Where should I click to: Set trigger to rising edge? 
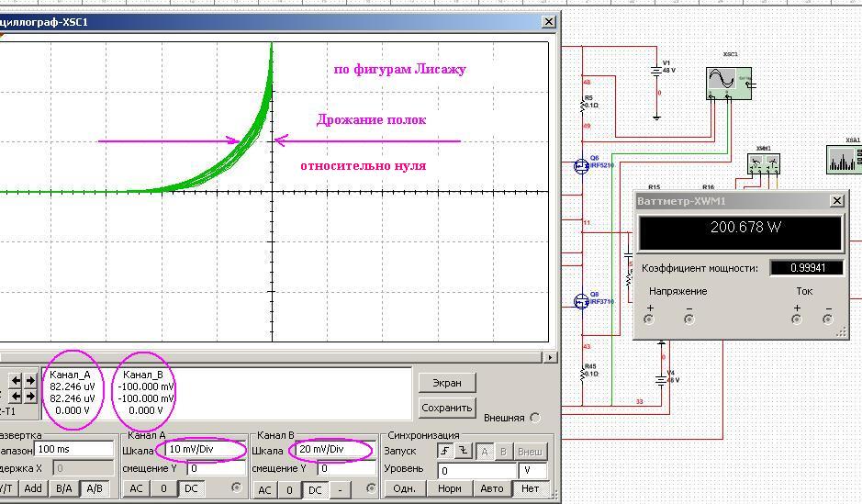click(x=445, y=451)
